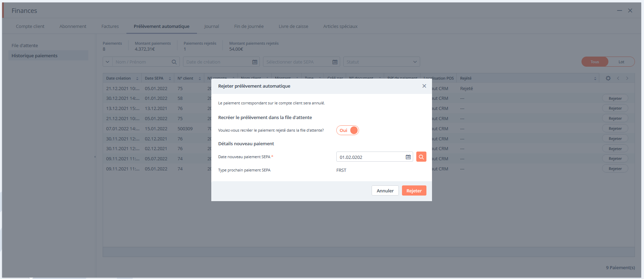644x279 pixels.
Task: Click Montant paiements rejetés value 54,00€
Action: 236,49
